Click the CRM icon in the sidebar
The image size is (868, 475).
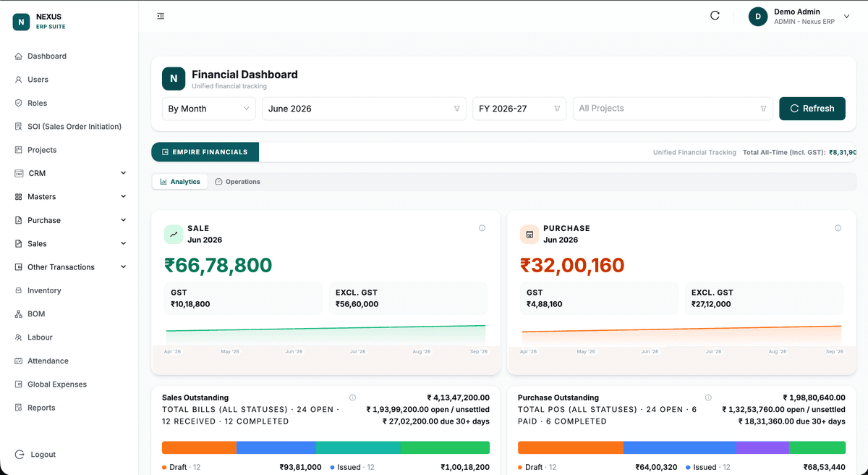[19, 173]
